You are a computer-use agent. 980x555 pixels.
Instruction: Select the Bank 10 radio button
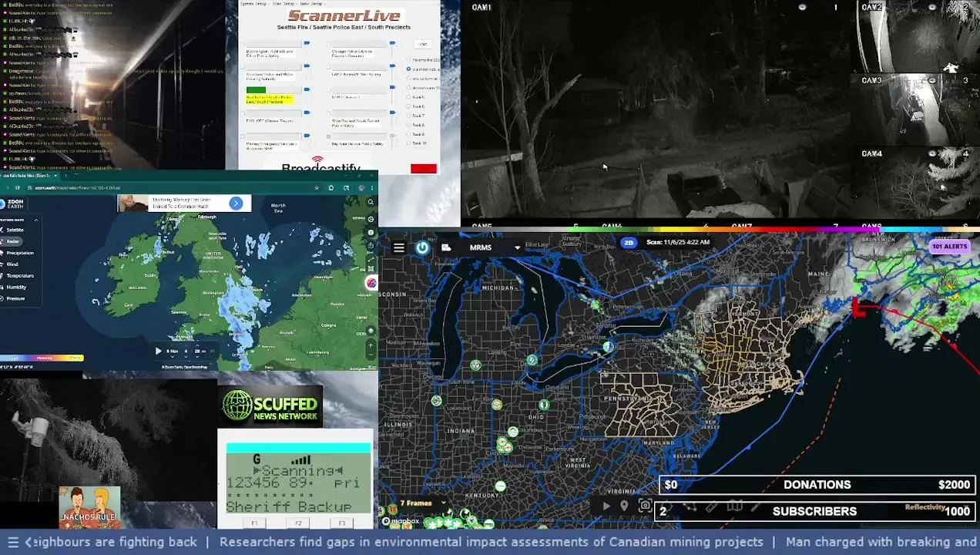[x=409, y=143]
